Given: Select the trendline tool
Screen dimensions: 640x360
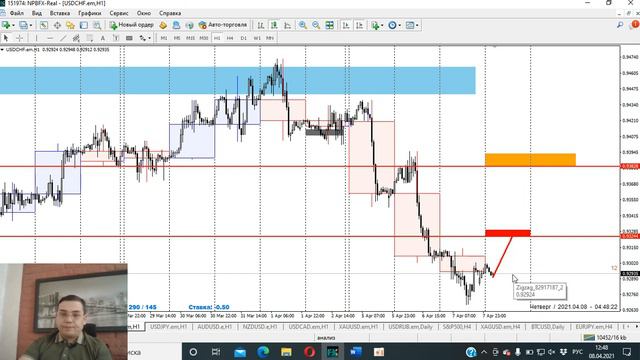Looking at the screenshot, I should [x=63, y=38].
